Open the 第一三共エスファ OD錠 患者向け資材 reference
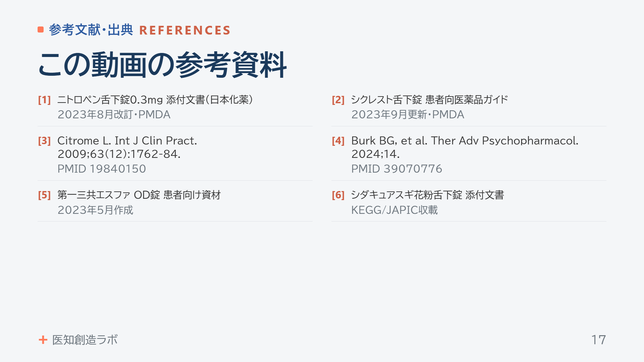Viewport: 644px width, 362px height. (139, 195)
